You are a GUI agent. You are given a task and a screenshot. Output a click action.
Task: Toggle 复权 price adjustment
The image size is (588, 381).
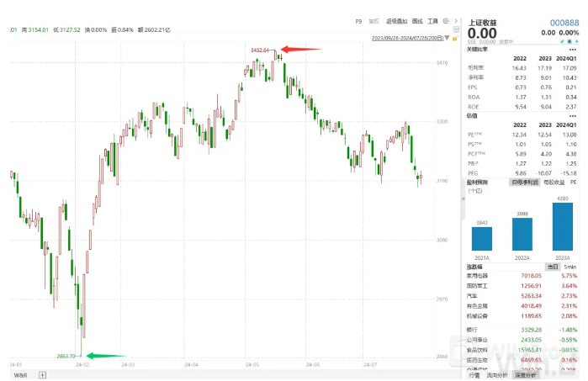click(x=373, y=21)
